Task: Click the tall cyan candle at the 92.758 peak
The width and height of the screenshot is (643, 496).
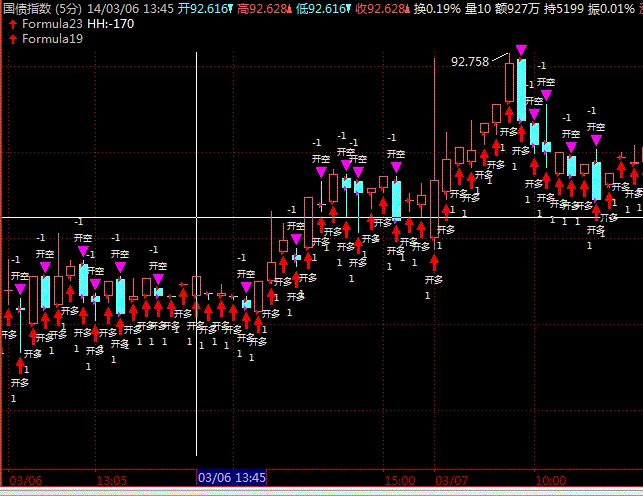Action: (521, 90)
